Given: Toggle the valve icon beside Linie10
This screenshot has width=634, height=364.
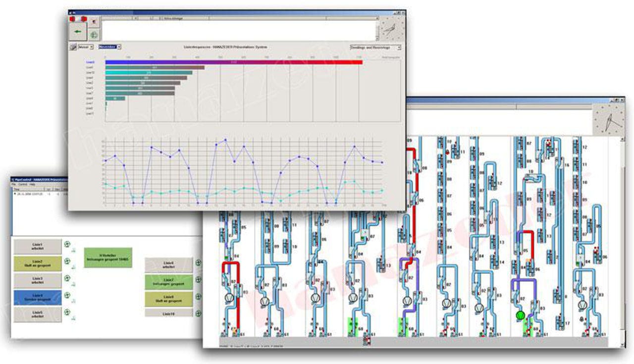Looking at the screenshot, I should tap(197, 313).
